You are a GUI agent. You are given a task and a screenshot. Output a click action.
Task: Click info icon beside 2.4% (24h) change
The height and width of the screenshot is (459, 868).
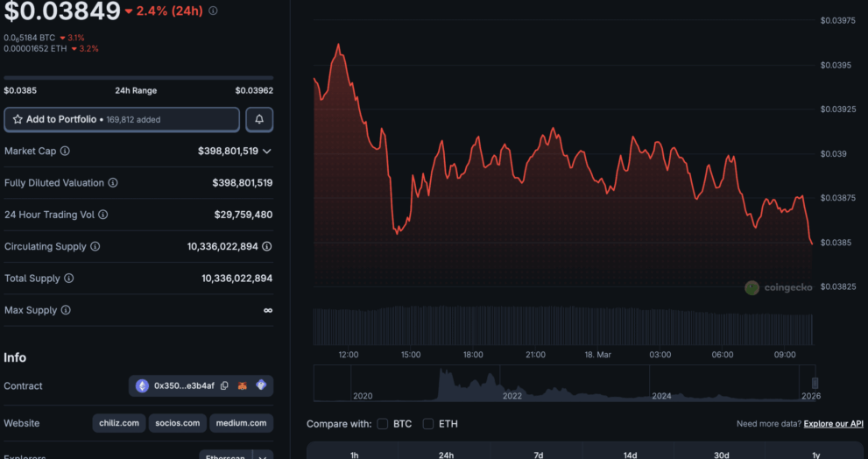[x=213, y=11]
